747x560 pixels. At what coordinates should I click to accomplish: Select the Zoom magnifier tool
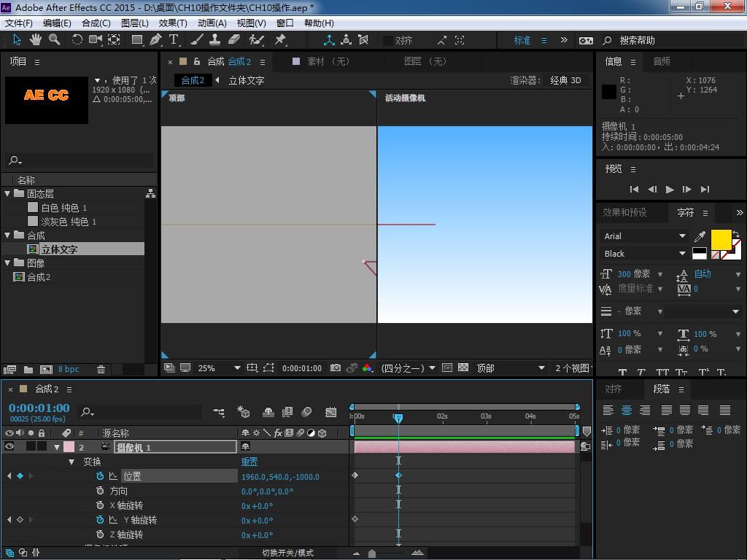pos(55,40)
